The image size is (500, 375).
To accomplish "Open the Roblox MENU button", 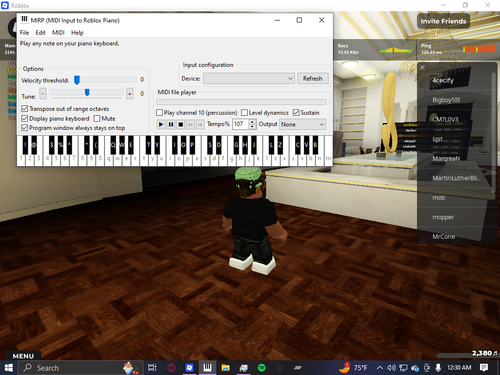I will 23,356.
